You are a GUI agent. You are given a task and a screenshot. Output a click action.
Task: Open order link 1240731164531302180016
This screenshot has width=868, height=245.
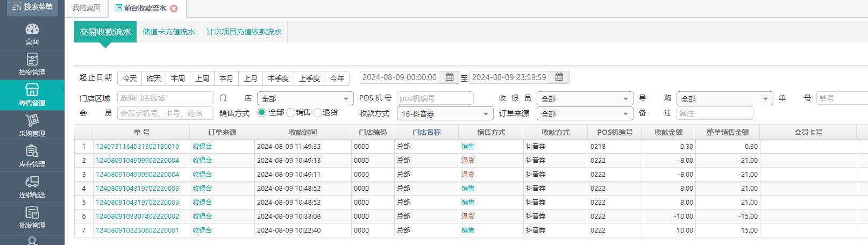click(x=137, y=146)
